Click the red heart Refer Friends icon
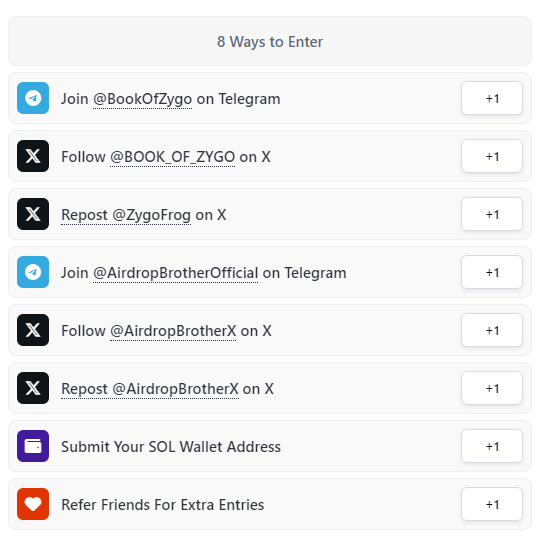Image resolution: width=540 pixels, height=536 pixels. pyautogui.click(x=33, y=504)
